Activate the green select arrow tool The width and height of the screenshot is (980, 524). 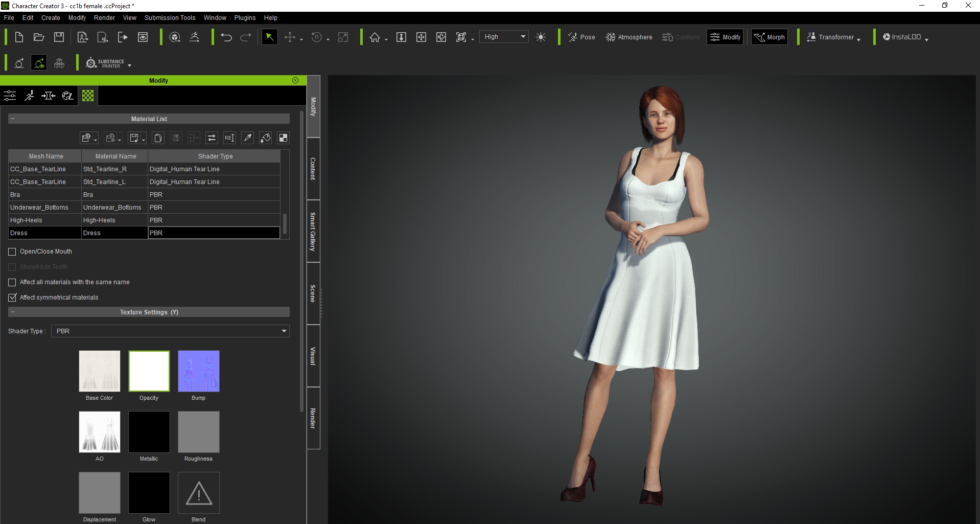click(269, 37)
